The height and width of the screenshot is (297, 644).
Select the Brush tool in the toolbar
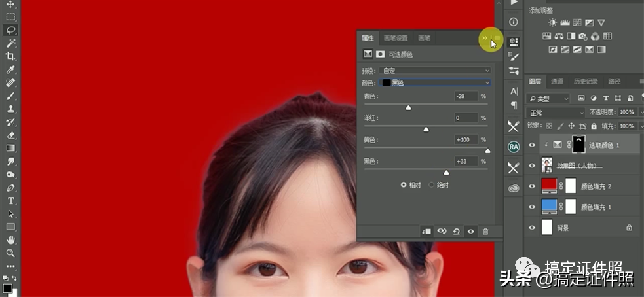(10, 96)
